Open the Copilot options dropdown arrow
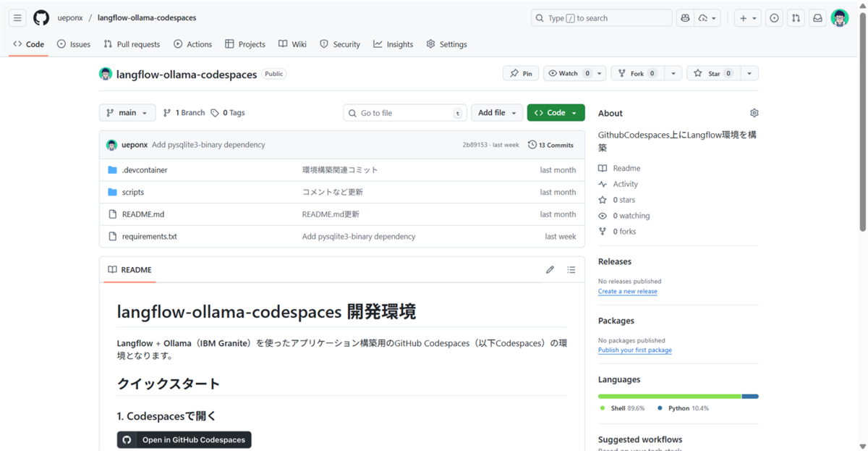868x451 pixels. pos(709,18)
